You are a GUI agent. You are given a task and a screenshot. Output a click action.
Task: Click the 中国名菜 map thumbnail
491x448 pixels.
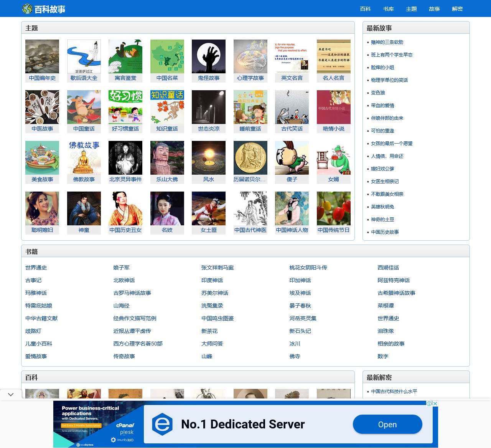point(167,56)
